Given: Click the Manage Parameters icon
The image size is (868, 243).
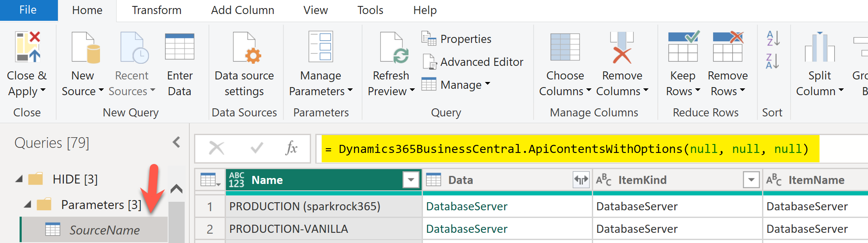Looking at the screenshot, I should click(321, 47).
